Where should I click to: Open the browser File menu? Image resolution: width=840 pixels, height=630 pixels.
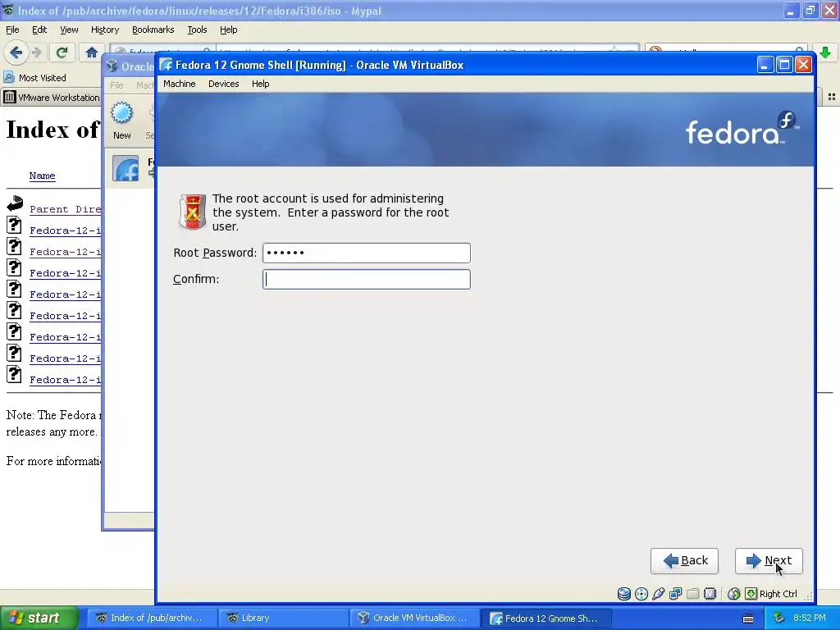tap(12, 30)
